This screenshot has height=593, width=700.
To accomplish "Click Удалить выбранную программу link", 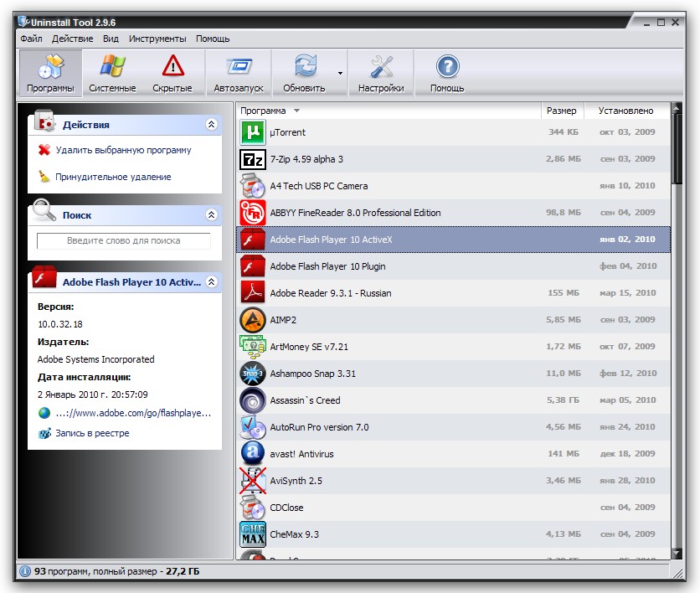I will pos(123,150).
